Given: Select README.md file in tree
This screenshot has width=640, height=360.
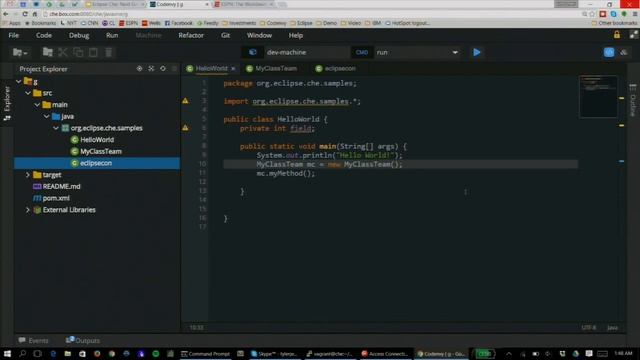Looking at the screenshot, I should tap(61, 186).
